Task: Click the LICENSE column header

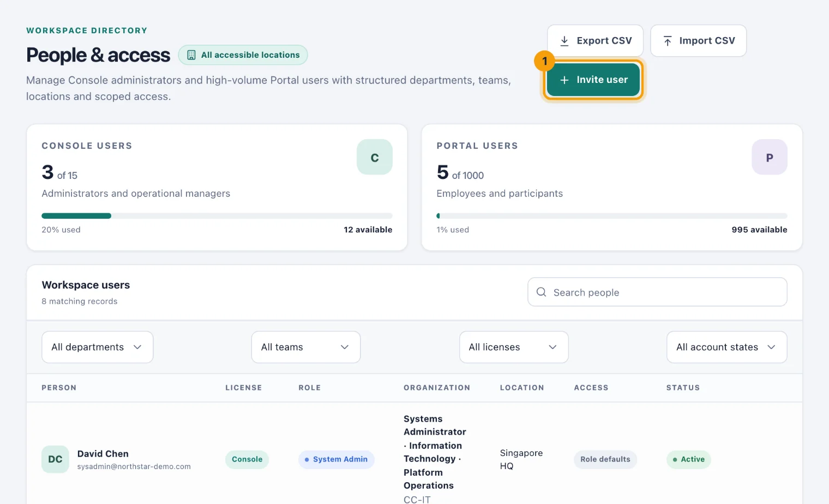Action: point(244,388)
